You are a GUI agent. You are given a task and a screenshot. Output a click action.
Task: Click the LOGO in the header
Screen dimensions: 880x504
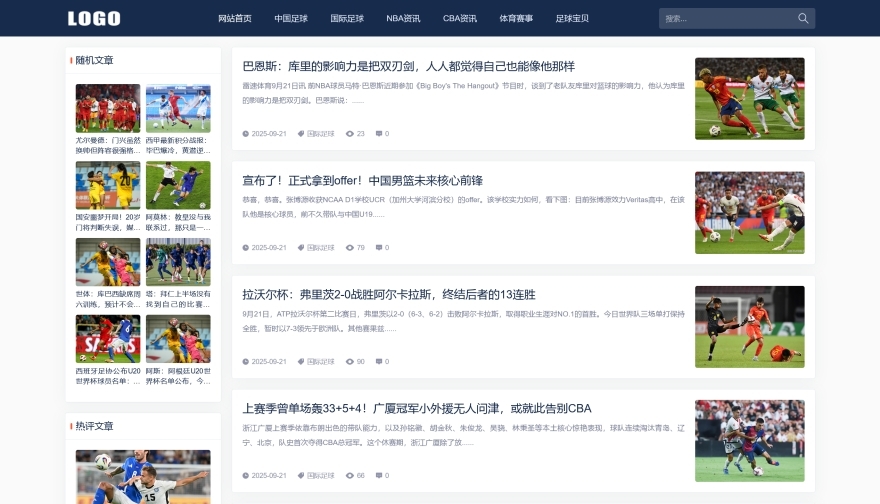[x=94, y=18]
